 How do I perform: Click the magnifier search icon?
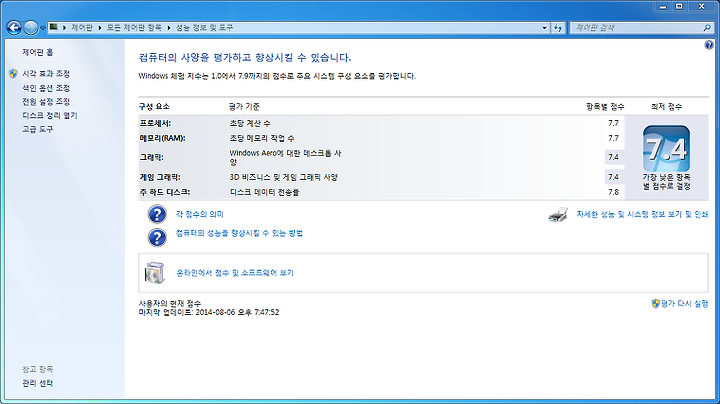click(x=707, y=28)
